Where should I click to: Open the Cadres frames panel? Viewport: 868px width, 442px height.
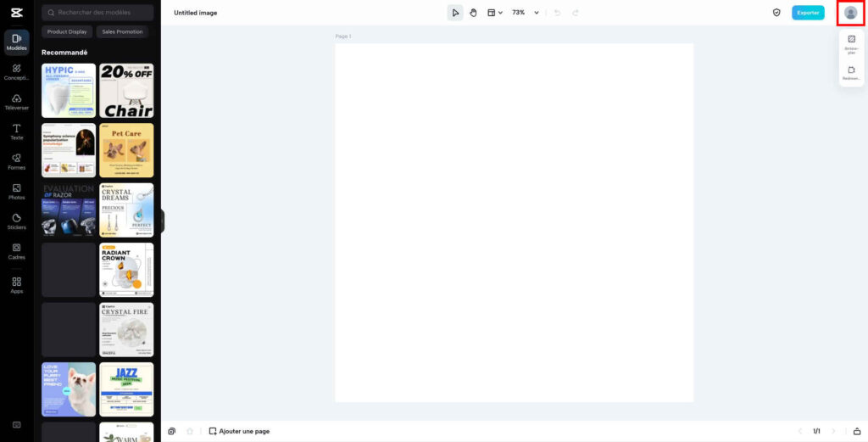[17, 252]
